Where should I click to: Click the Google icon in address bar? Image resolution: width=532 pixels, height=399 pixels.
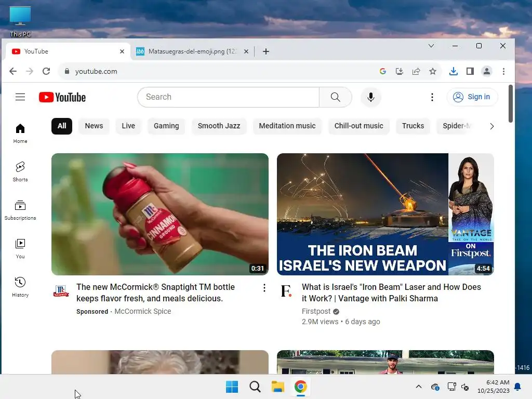pyautogui.click(x=383, y=71)
